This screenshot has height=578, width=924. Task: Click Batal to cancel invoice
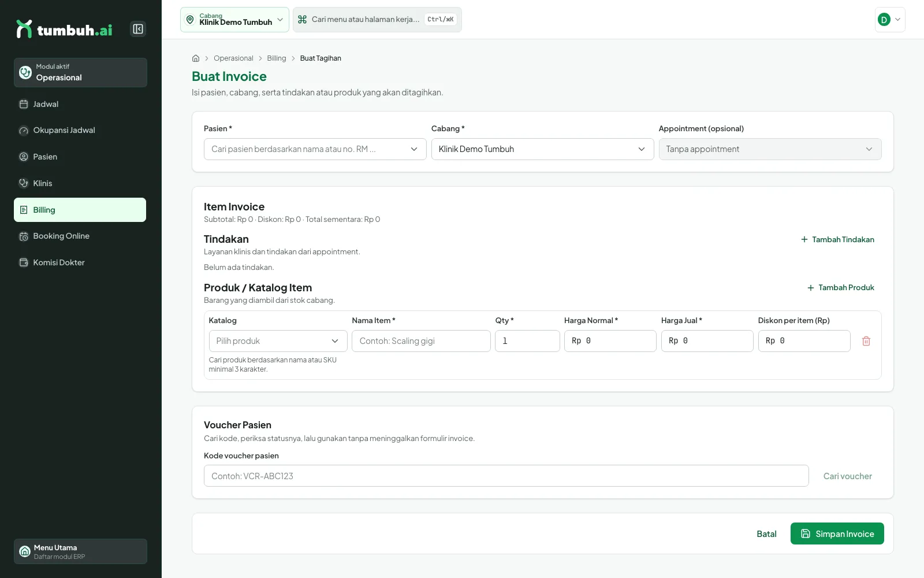coord(766,534)
